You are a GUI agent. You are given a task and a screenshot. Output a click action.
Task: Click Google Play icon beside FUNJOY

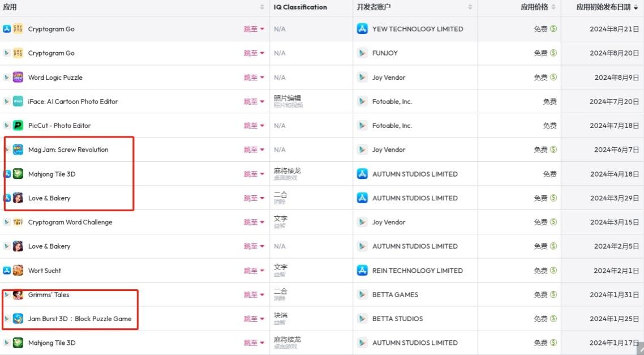click(x=362, y=53)
